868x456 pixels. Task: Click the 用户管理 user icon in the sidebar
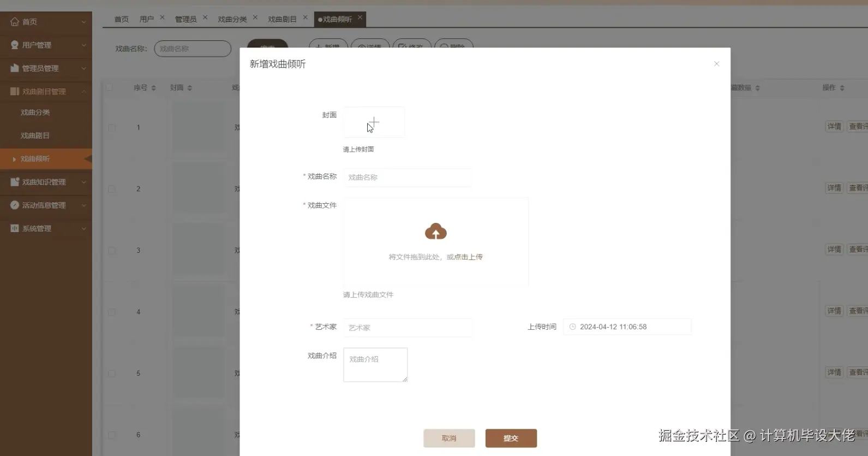click(15, 45)
